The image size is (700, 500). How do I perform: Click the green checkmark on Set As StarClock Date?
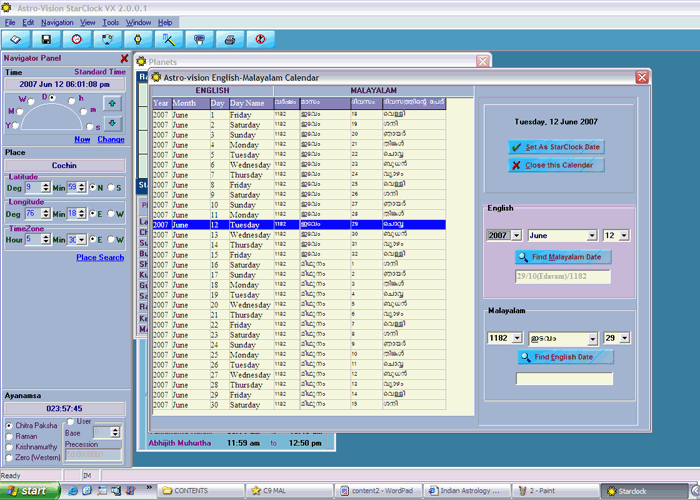click(517, 147)
